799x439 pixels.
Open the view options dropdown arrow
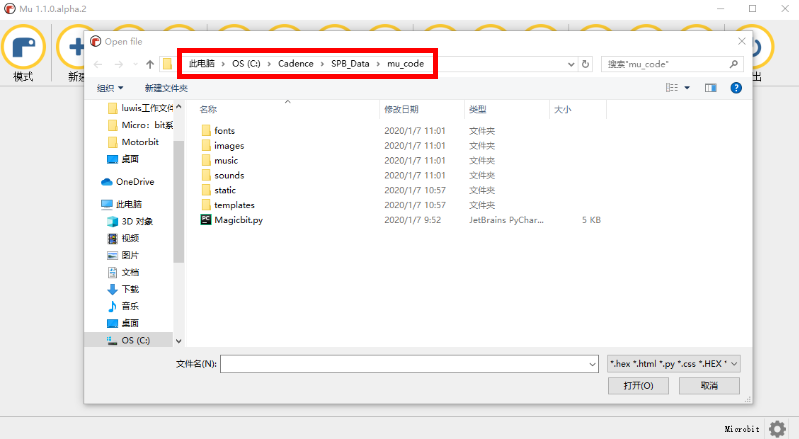coord(687,88)
